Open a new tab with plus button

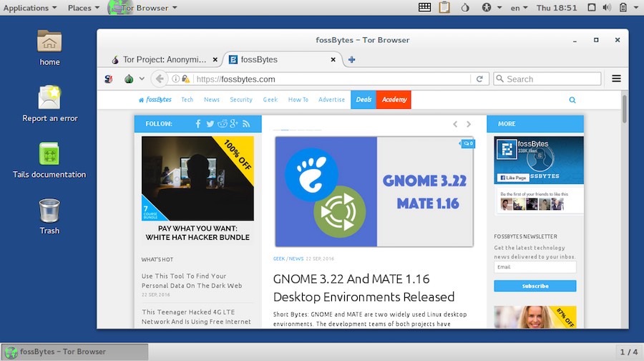pos(351,59)
